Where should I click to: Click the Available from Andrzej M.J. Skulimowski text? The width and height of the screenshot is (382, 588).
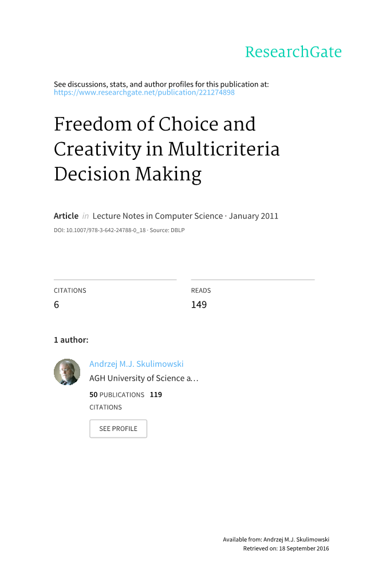[276, 539]
